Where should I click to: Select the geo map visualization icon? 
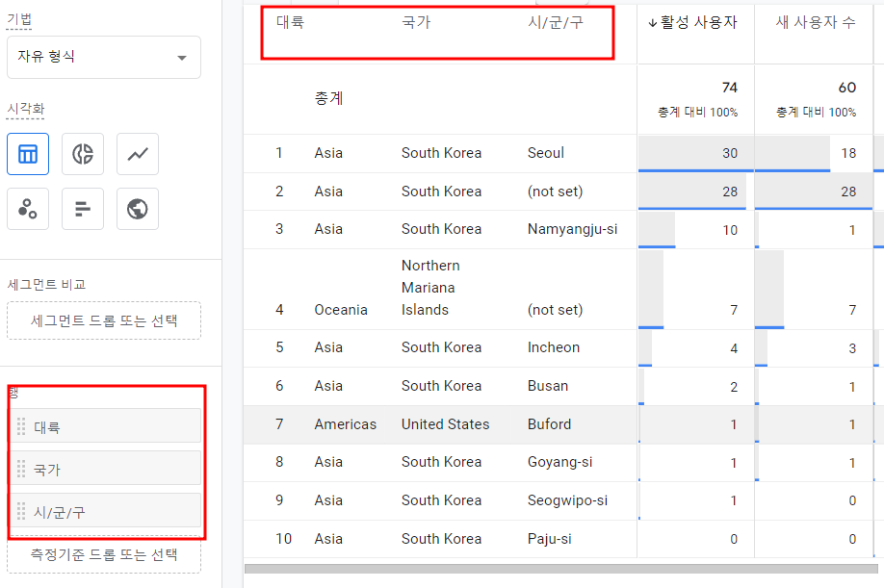(x=138, y=209)
